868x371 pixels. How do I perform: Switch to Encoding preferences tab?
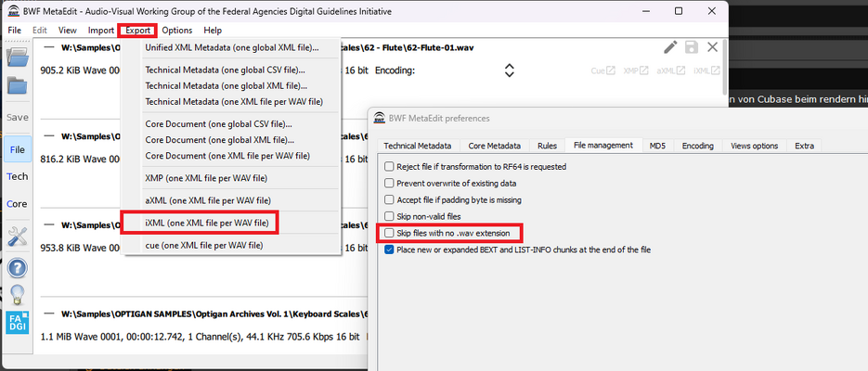[697, 146]
